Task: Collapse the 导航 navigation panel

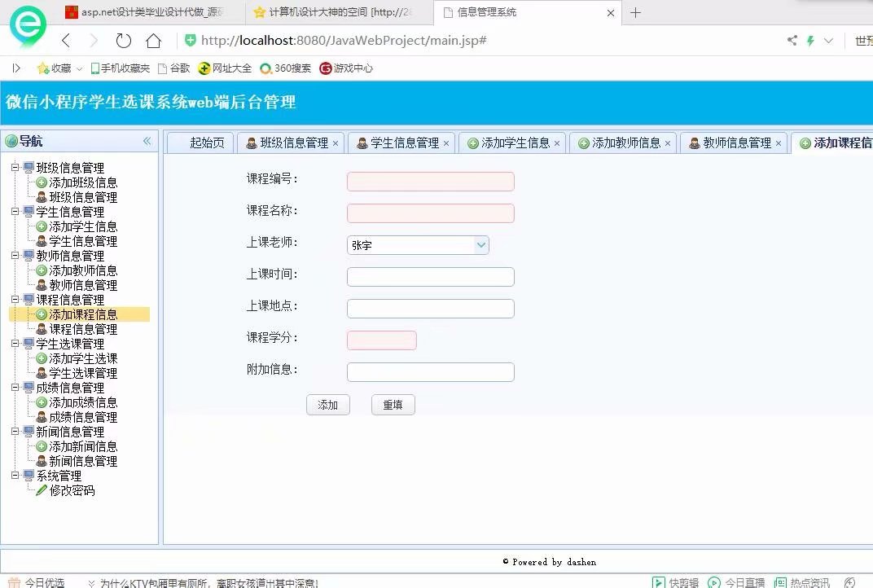Action: coord(147,140)
